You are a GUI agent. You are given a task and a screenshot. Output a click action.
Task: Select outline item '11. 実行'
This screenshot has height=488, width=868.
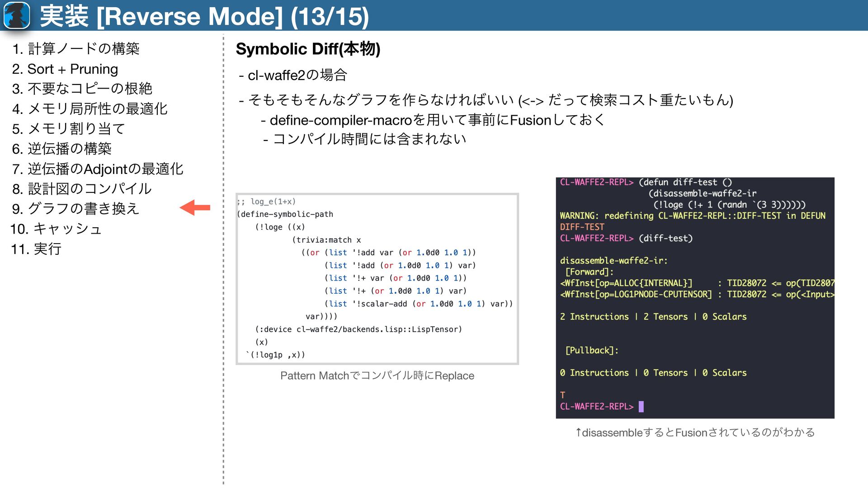click(36, 249)
